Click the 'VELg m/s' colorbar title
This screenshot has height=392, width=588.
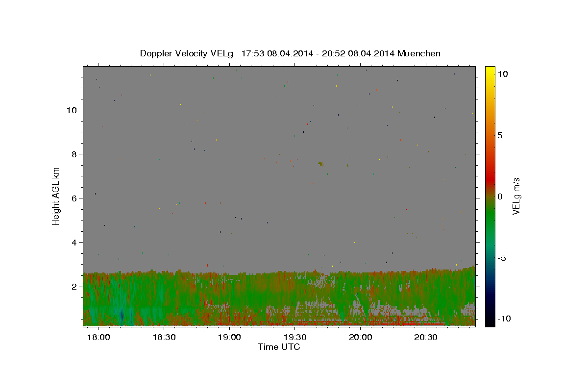click(516, 196)
